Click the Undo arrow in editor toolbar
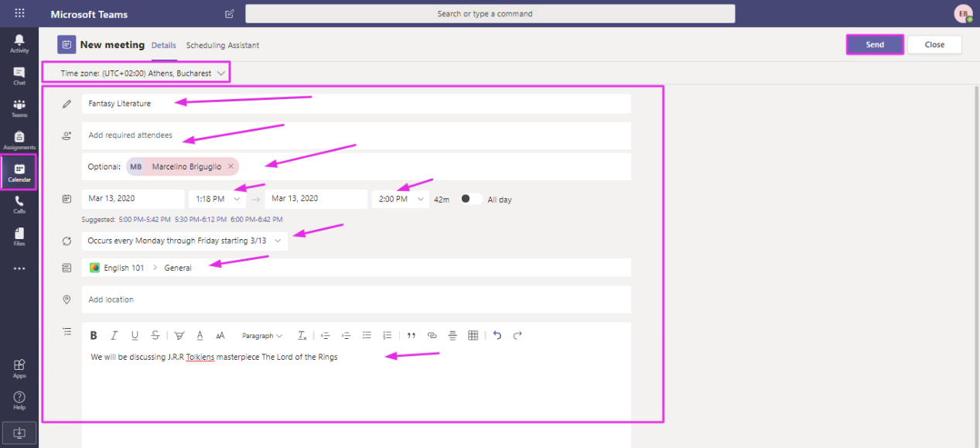Image resolution: width=980 pixels, height=448 pixels. click(497, 335)
